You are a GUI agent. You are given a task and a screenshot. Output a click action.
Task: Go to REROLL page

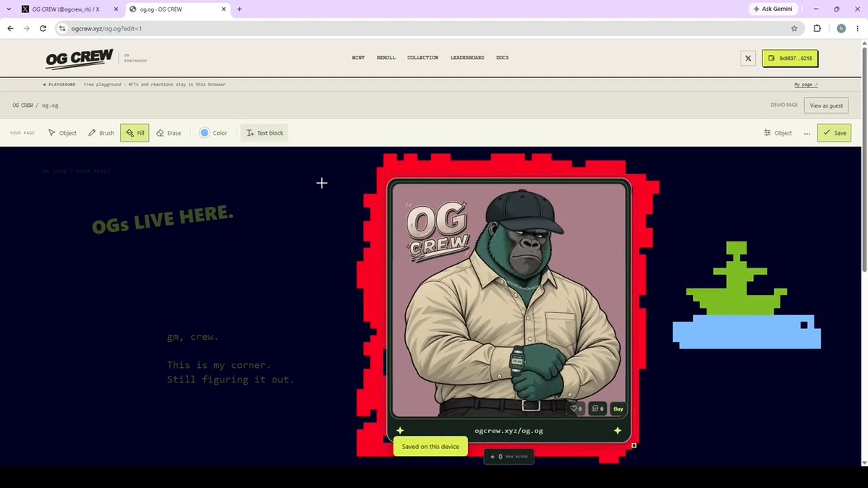[x=386, y=58]
